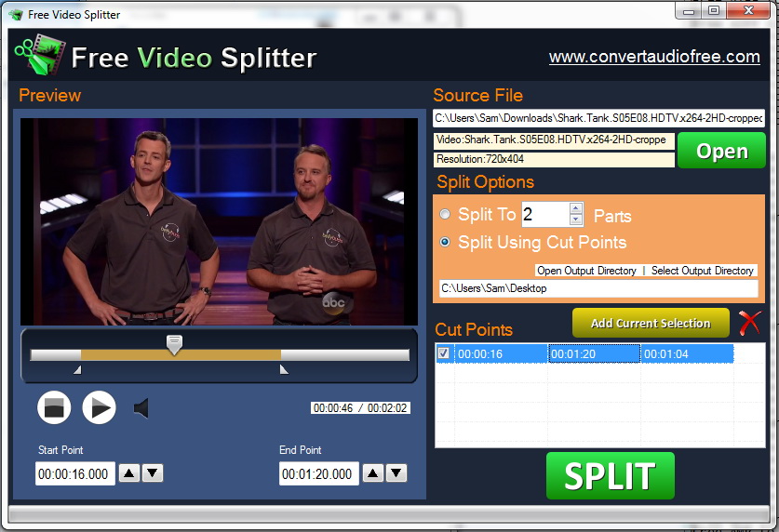Click the video preview frame
This screenshot has height=532, width=779.
219,221
